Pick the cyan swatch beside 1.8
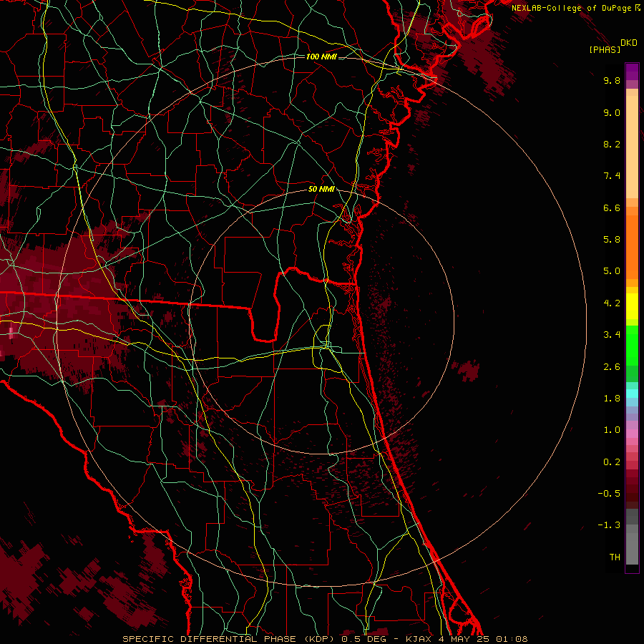The width and height of the screenshot is (644, 644). pos(632,394)
